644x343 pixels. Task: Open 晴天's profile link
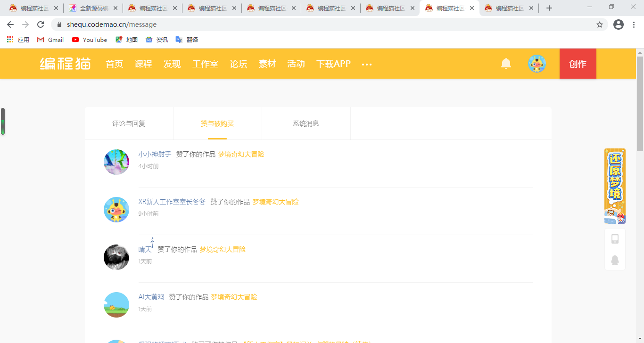pos(145,249)
